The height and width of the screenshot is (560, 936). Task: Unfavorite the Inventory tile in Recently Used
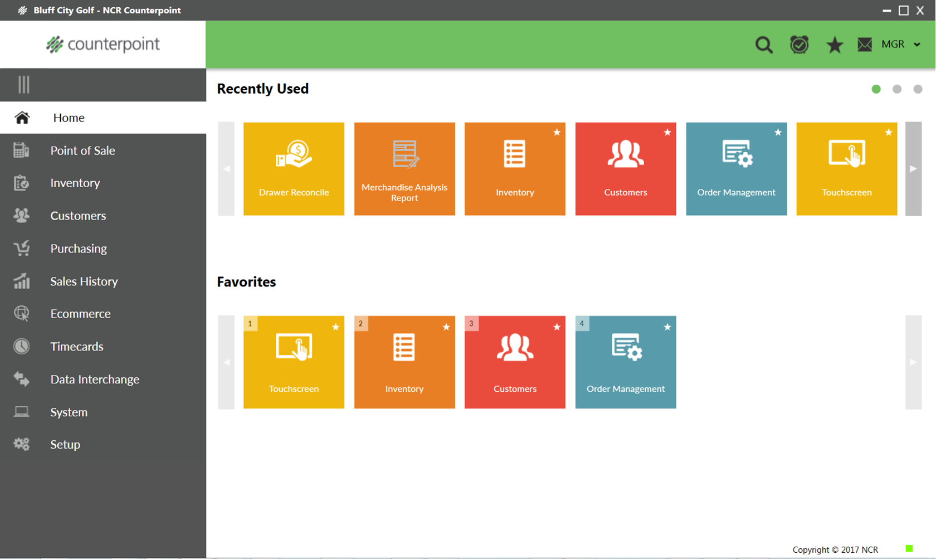[556, 133]
